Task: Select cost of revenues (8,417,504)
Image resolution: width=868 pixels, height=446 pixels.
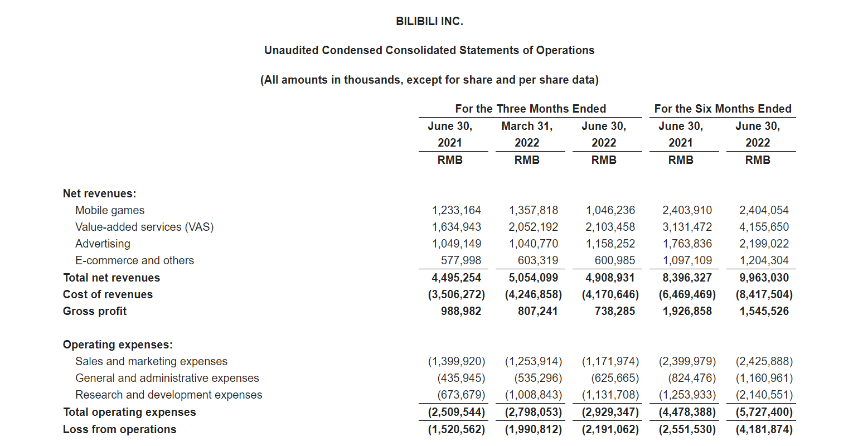Action: tap(764, 294)
